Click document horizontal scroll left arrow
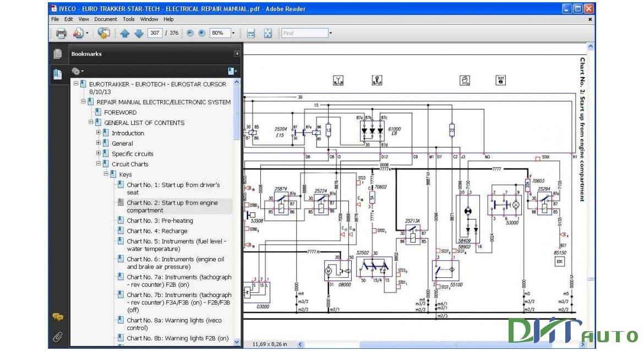The height and width of the screenshot is (351, 644). pos(300,344)
